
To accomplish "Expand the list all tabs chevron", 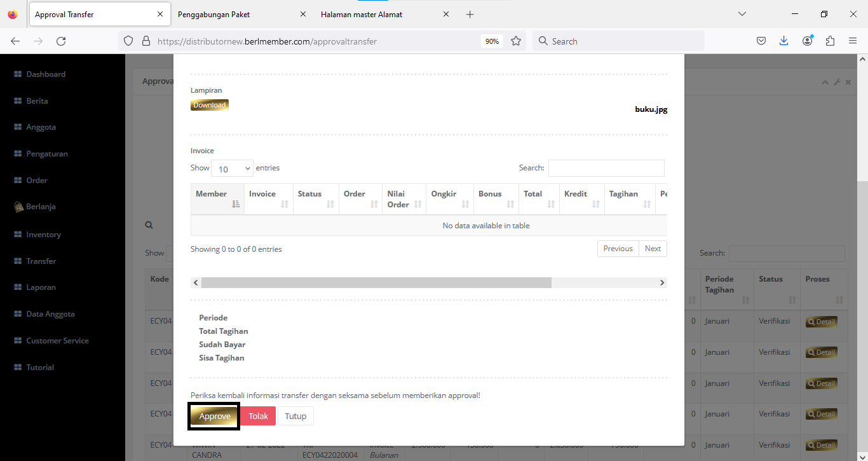I will [x=742, y=14].
